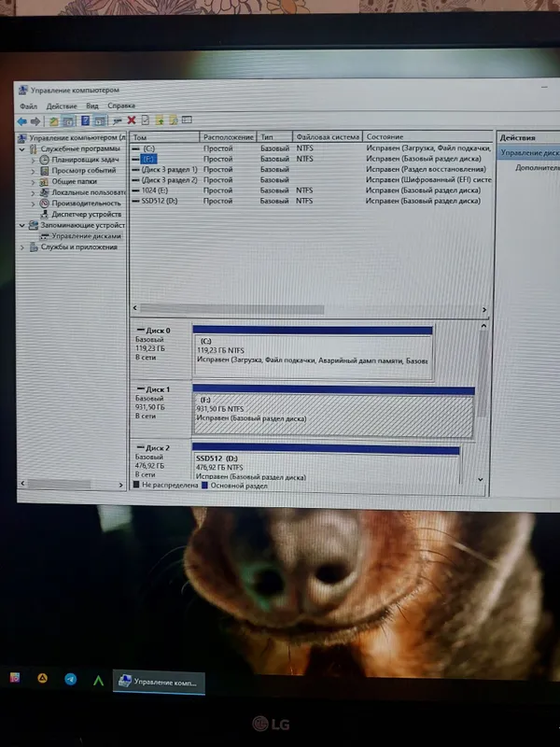
Task: Click the Файловая система column header
Action: [328, 137]
